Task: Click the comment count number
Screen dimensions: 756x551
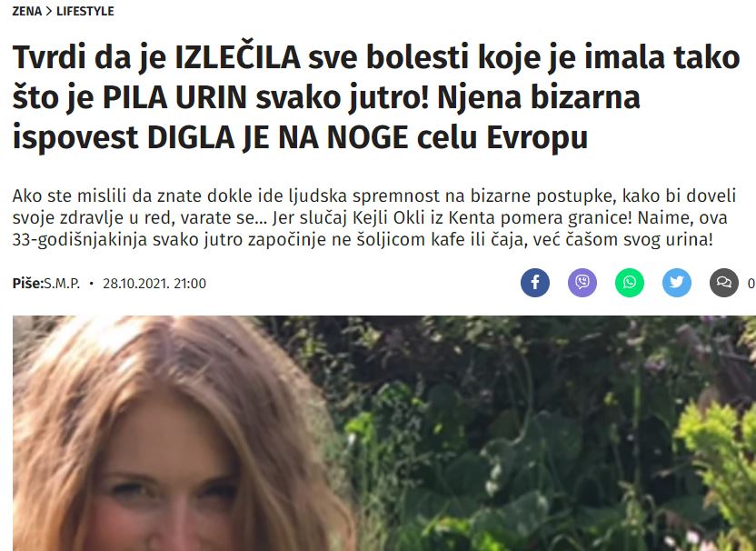Action: 751,283
